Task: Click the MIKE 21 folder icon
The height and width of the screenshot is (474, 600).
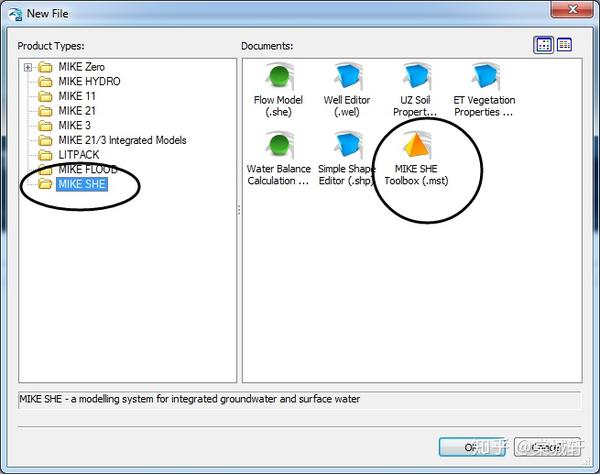Action: click(46, 111)
